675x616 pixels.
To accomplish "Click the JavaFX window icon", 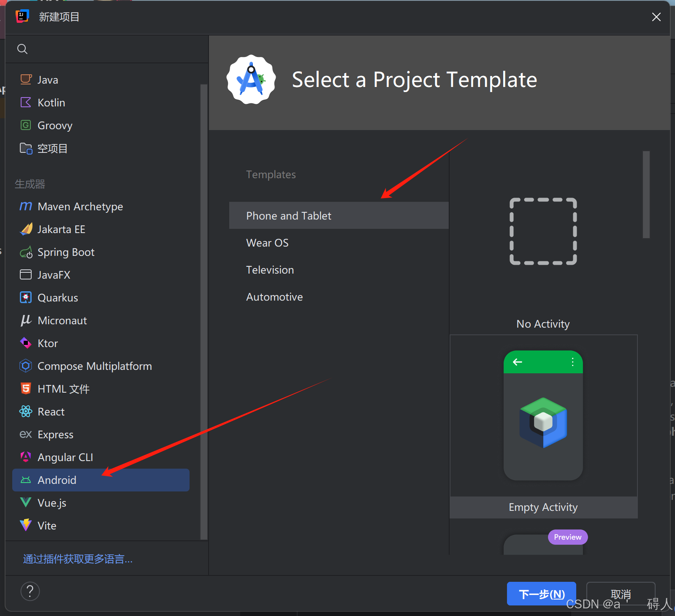I will pyautogui.click(x=26, y=274).
